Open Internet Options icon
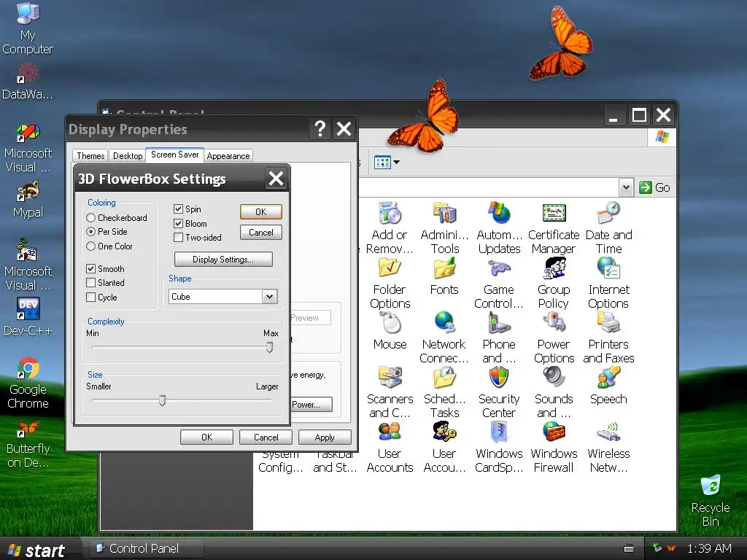The image size is (747, 560). (x=608, y=267)
